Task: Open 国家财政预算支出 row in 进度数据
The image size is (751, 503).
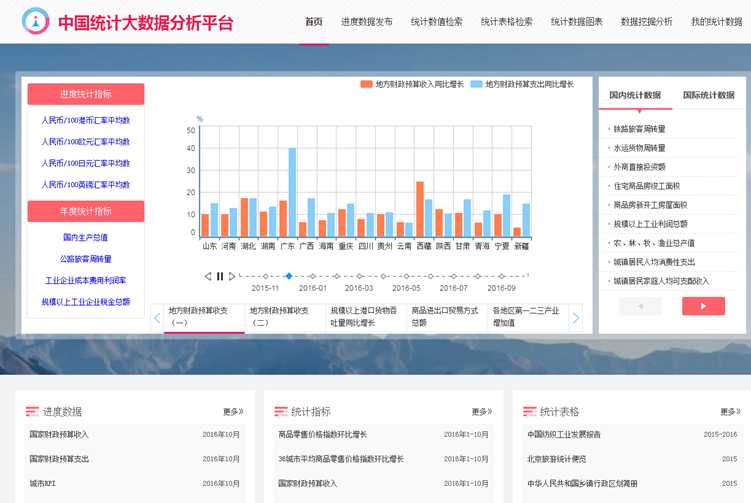Action: pyautogui.click(x=135, y=459)
